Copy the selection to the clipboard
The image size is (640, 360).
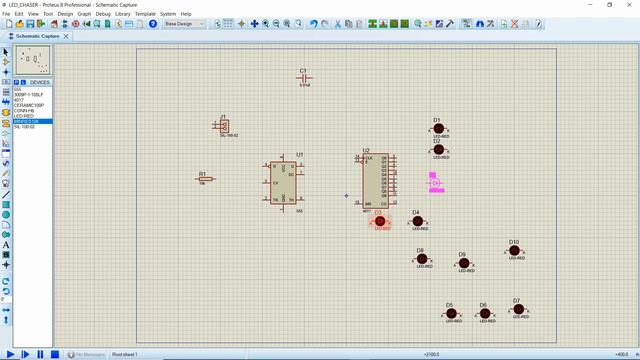pos(348,24)
